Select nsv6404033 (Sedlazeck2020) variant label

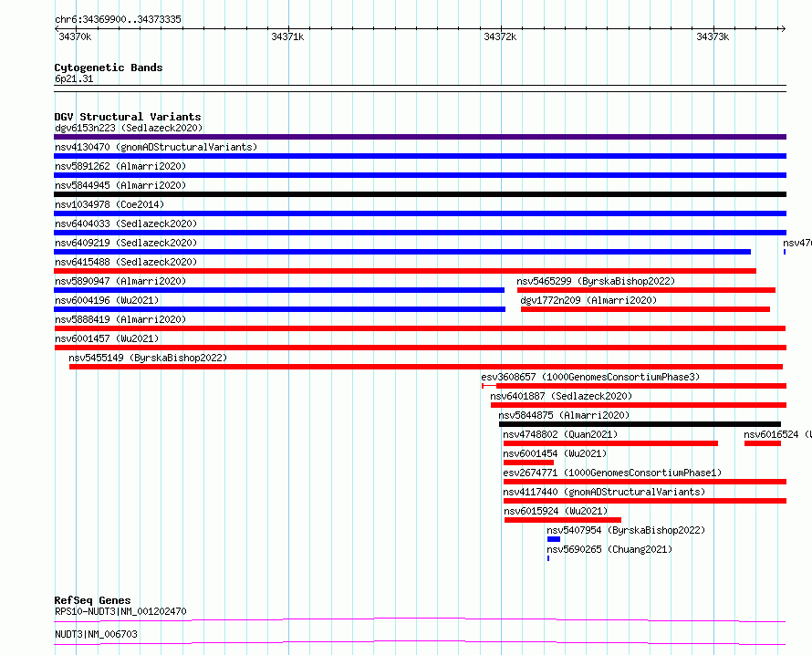[126, 224]
